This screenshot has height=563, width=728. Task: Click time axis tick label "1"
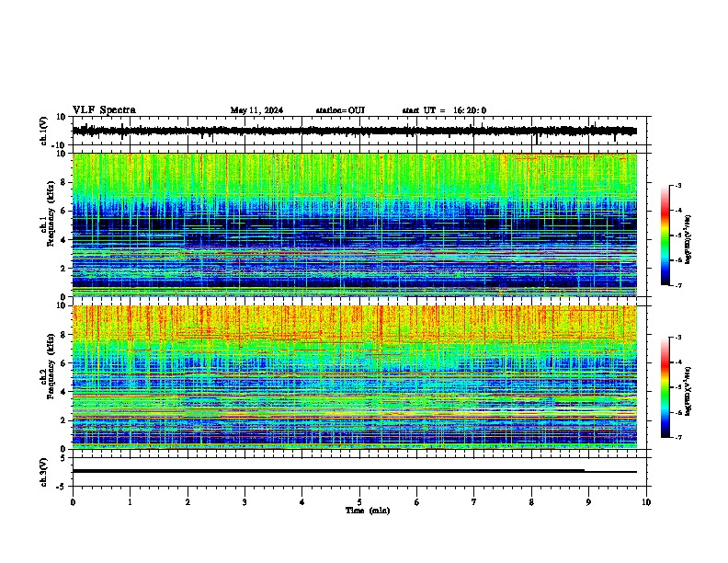[130, 502]
